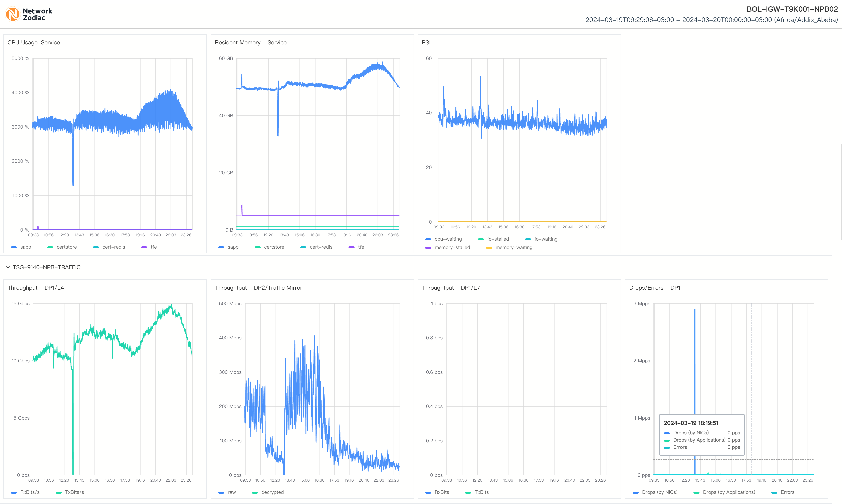Click Errors legend marker in Drops/Errors chart
This screenshot has width=842, height=504.
[x=774, y=492]
